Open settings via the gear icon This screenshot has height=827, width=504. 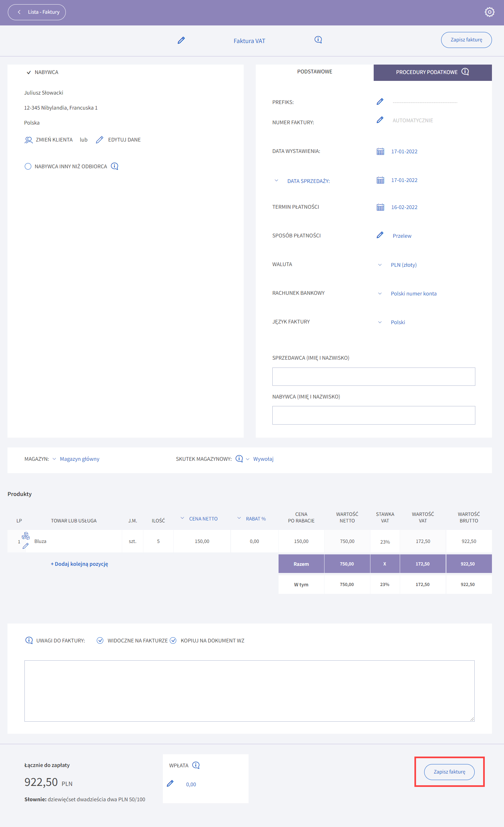[x=489, y=12]
